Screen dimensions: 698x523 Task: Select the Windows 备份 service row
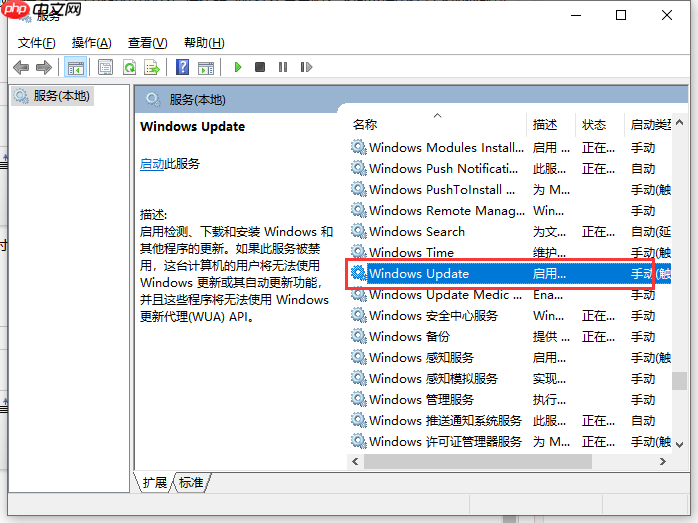coord(510,337)
